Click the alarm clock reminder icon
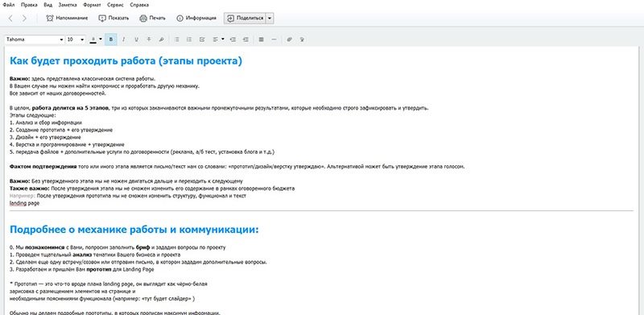The width and height of the screenshot is (644, 315). [50, 18]
